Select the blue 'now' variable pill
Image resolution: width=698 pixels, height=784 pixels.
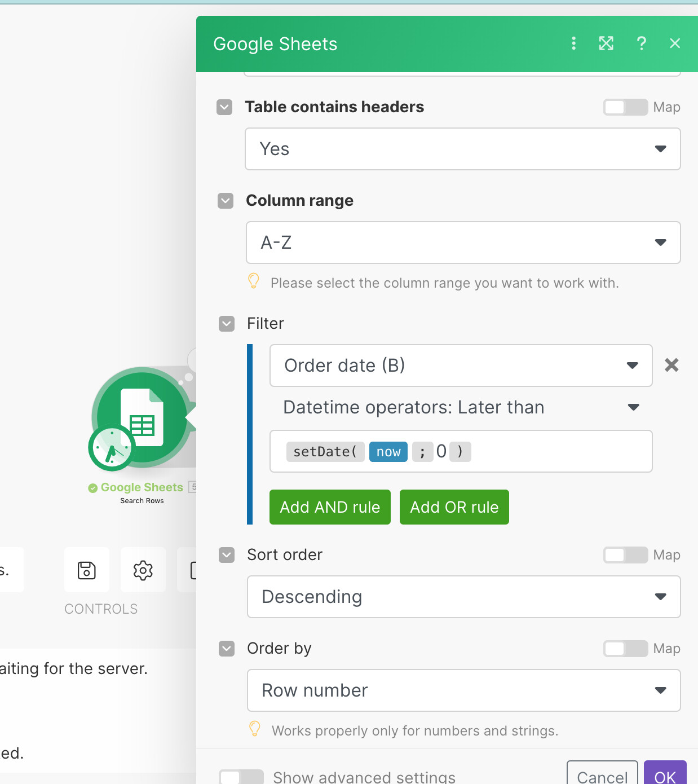(x=388, y=452)
